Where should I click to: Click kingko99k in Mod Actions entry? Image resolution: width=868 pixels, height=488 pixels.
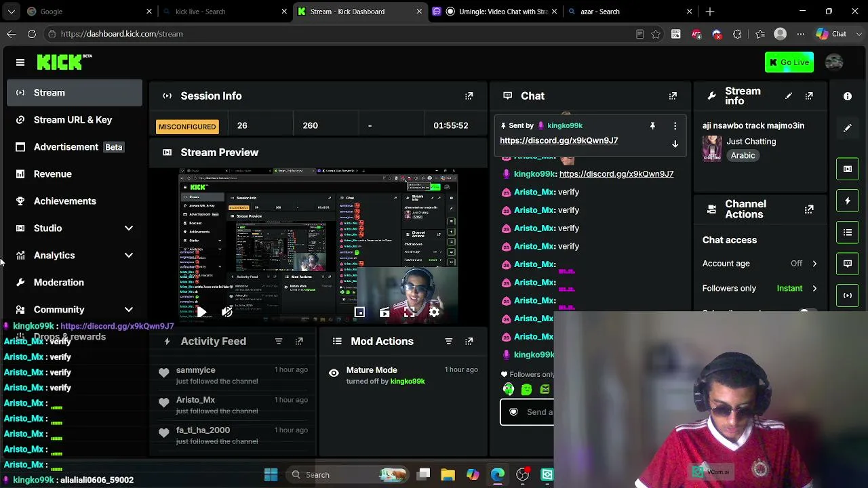pyautogui.click(x=408, y=382)
